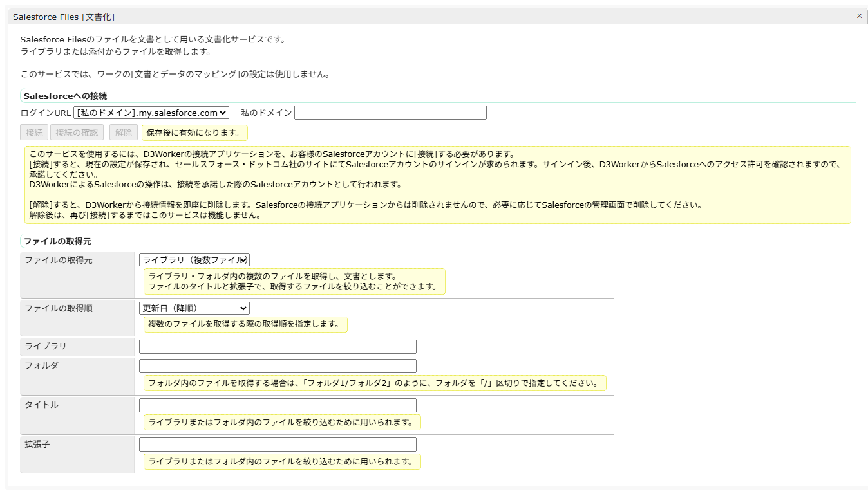
Task: Focus the 拡張子 text field
Action: point(278,445)
